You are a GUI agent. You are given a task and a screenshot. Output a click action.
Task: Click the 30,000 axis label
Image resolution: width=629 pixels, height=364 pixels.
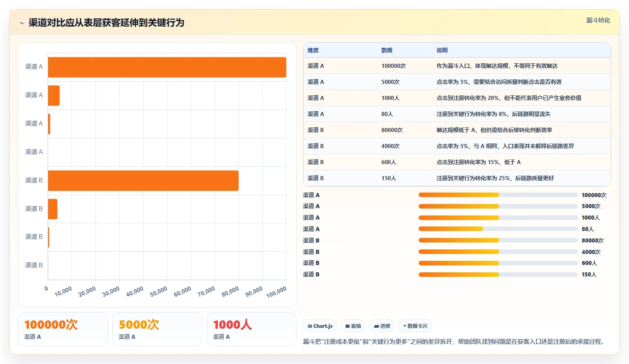(111, 291)
